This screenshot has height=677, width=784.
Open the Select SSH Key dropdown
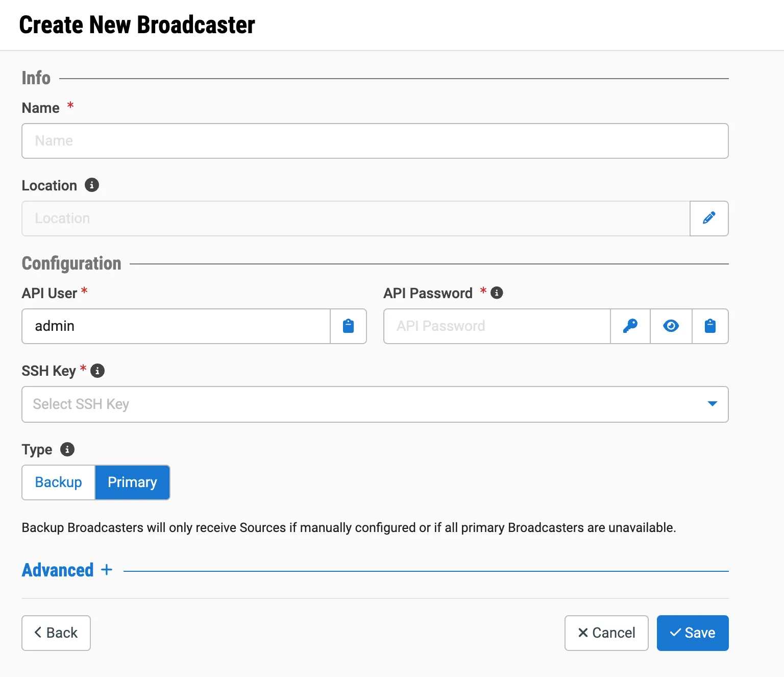tap(375, 404)
